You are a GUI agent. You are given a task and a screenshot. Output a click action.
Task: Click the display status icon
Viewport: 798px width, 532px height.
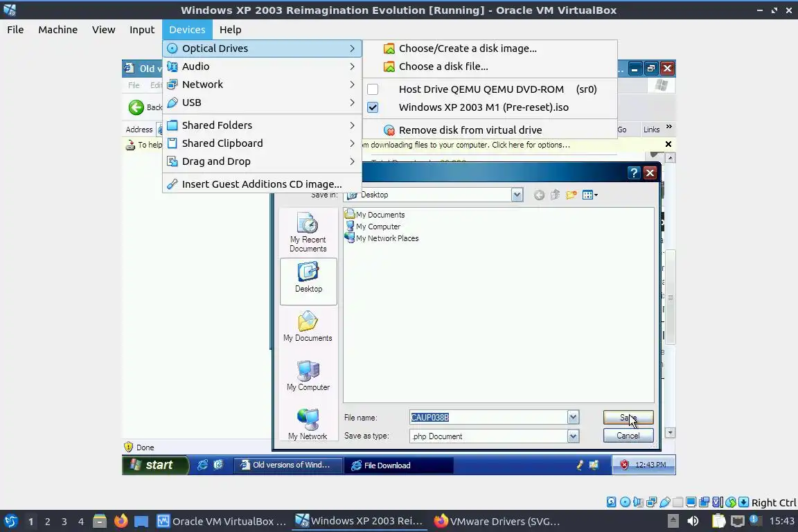691,502
